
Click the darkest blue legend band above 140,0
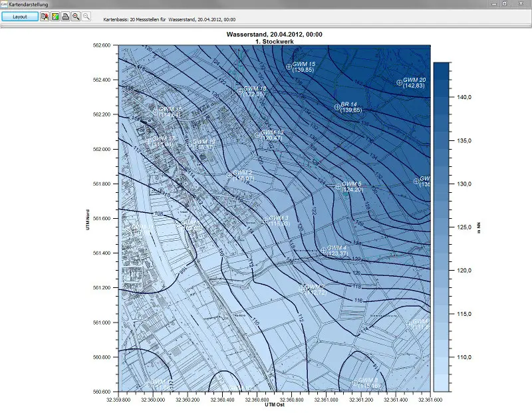point(442,71)
